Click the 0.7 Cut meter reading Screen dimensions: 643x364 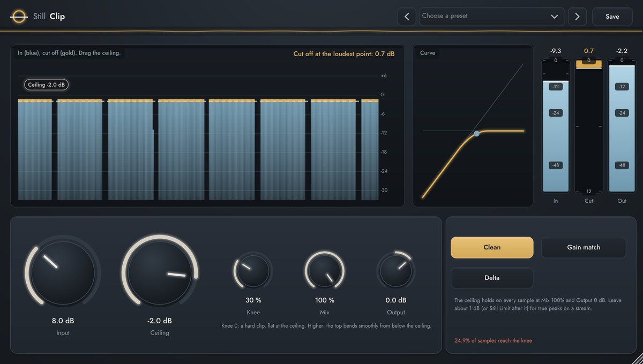(x=589, y=51)
